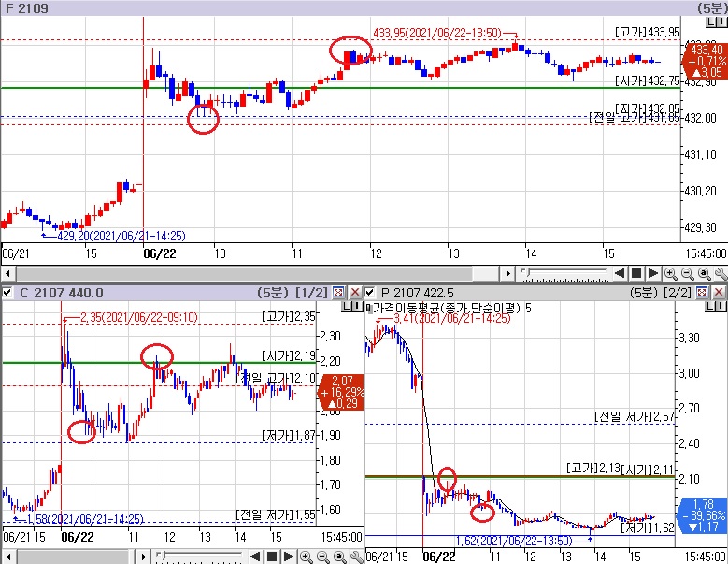
Task: Zoom out on the F 2109 chart
Action: tap(687, 274)
